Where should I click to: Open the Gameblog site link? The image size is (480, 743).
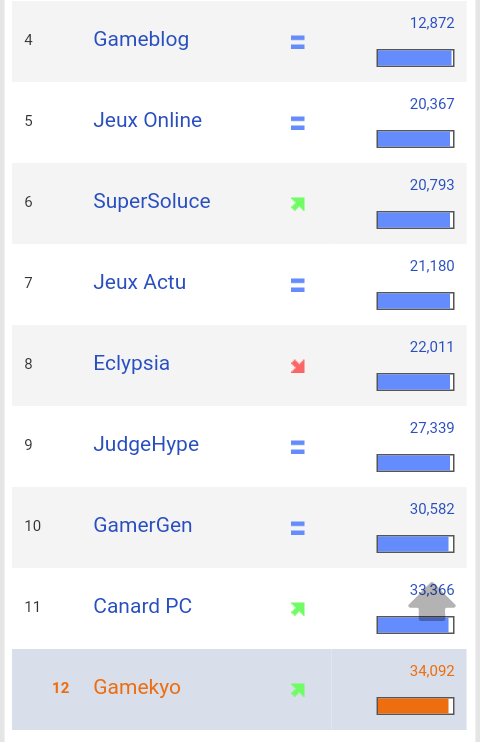[x=141, y=39]
